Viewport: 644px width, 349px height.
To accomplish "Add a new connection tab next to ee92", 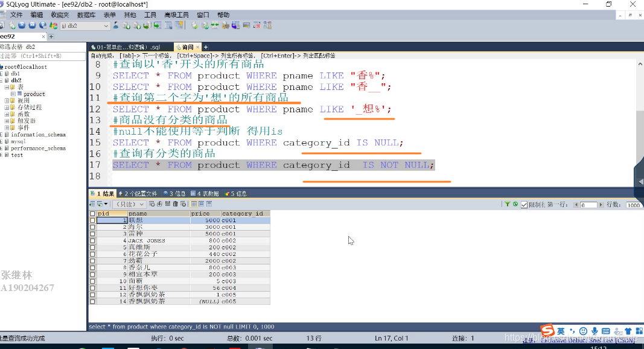I will [x=51, y=37].
